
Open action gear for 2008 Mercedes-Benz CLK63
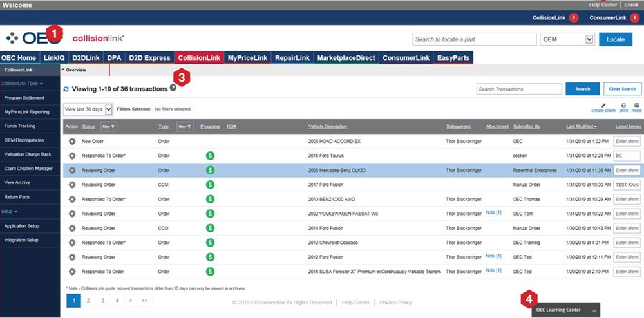pos(72,171)
